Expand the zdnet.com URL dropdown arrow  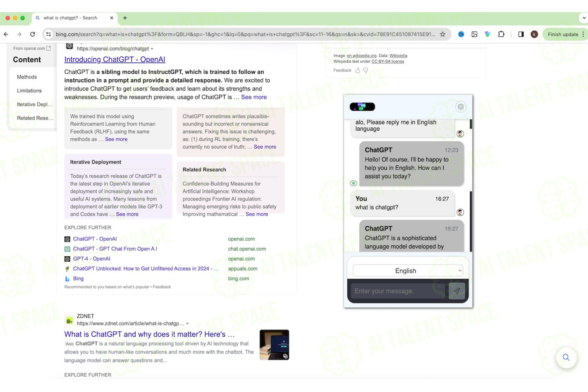tap(187, 323)
